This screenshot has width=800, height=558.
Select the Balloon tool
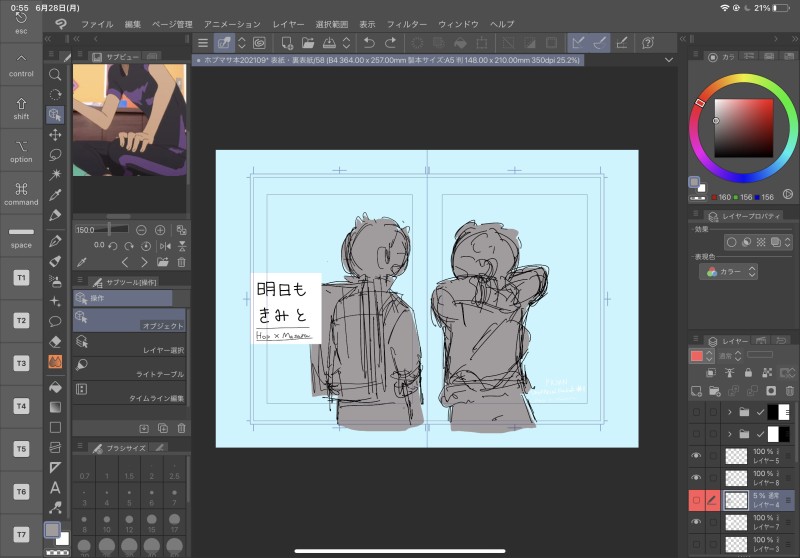55,321
